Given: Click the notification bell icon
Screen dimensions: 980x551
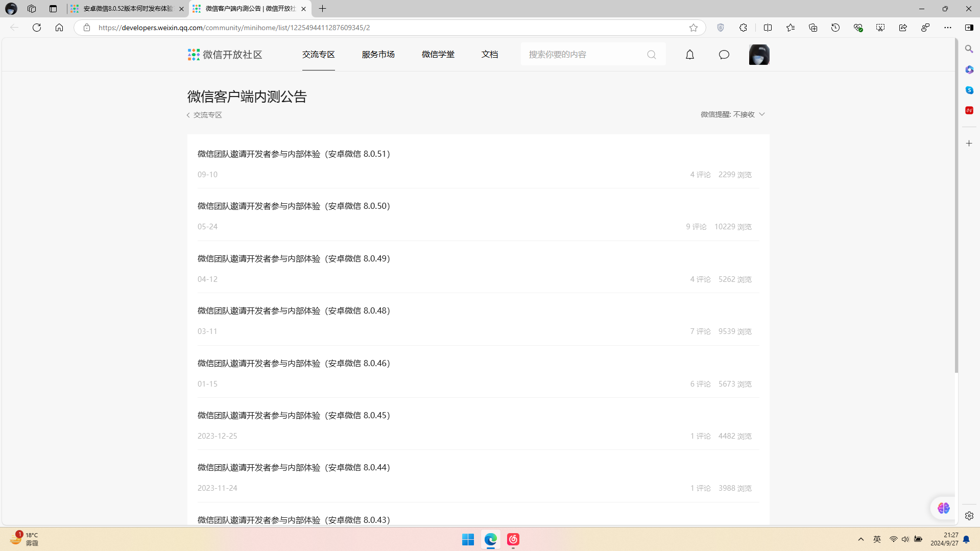Looking at the screenshot, I should tap(689, 55).
